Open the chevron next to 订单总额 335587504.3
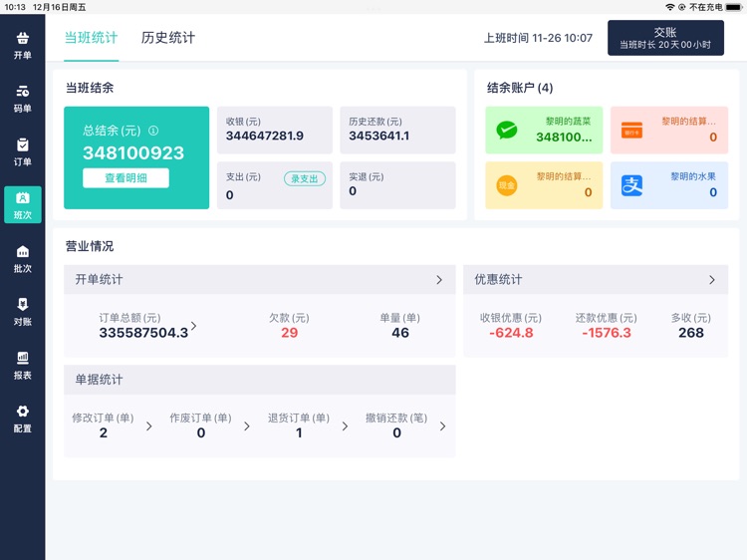This screenshot has height=560, width=747. (x=193, y=326)
